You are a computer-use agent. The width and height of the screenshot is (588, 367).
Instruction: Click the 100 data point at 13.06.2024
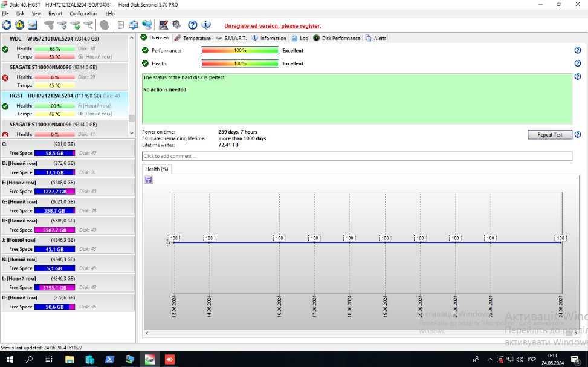click(x=173, y=238)
